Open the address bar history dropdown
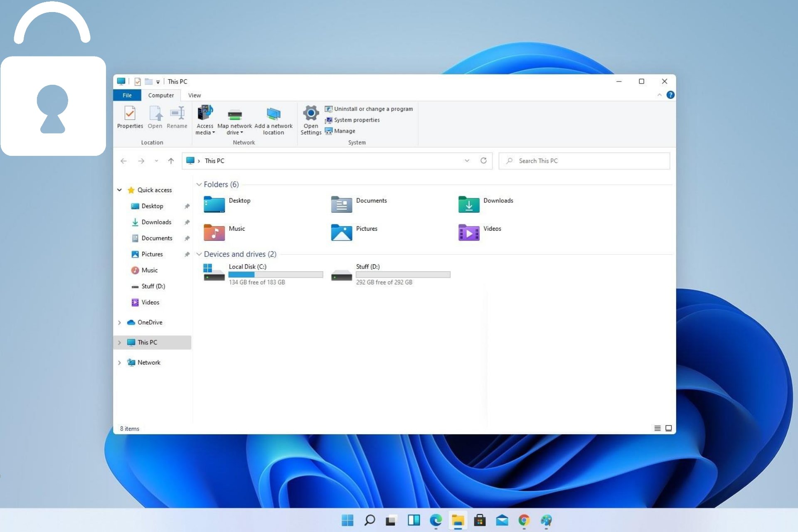This screenshot has height=532, width=798. [467, 161]
